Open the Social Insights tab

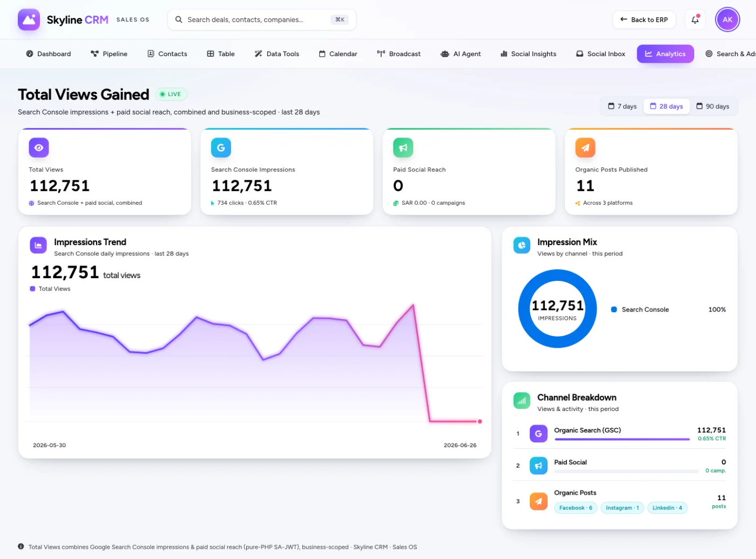529,54
